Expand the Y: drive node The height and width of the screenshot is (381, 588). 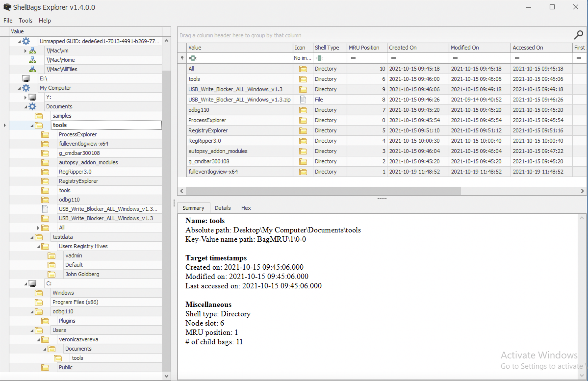click(25, 97)
